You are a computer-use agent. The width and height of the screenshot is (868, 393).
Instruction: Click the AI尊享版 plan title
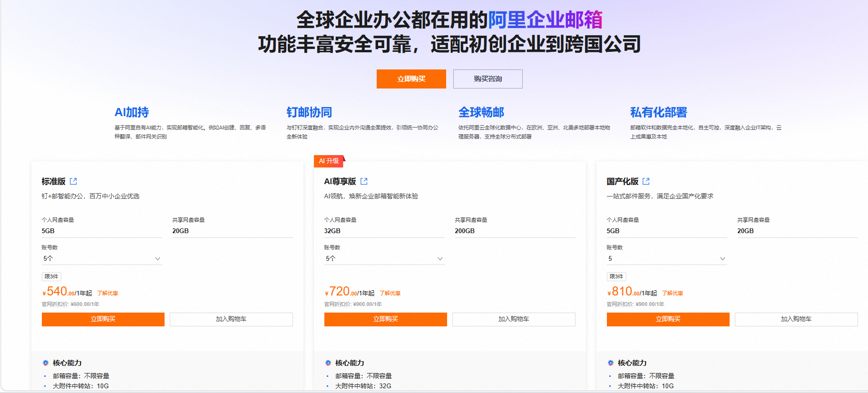pyautogui.click(x=340, y=181)
